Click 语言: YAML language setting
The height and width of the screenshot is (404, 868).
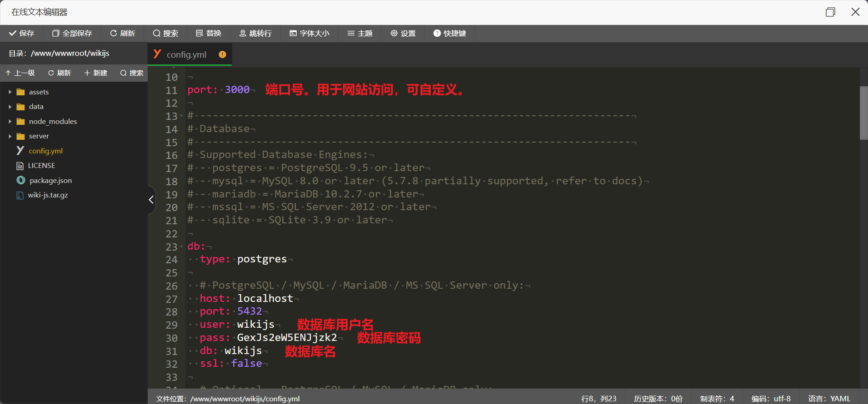(x=829, y=399)
